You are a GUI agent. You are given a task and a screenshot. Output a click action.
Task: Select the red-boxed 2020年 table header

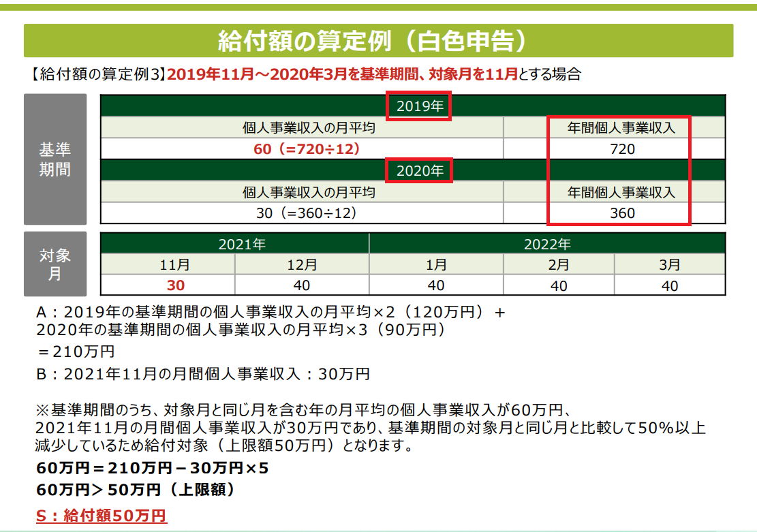click(x=419, y=170)
